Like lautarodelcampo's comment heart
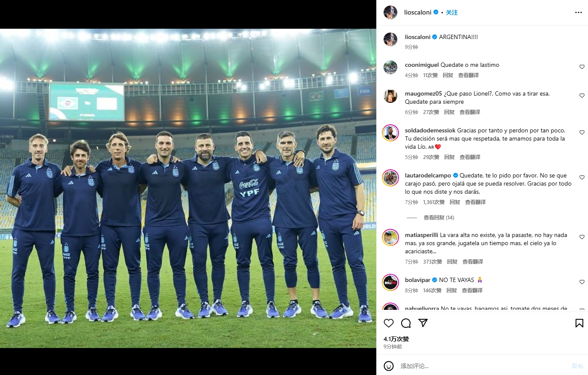This screenshot has width=588, height=375. [x=582, y=177]
